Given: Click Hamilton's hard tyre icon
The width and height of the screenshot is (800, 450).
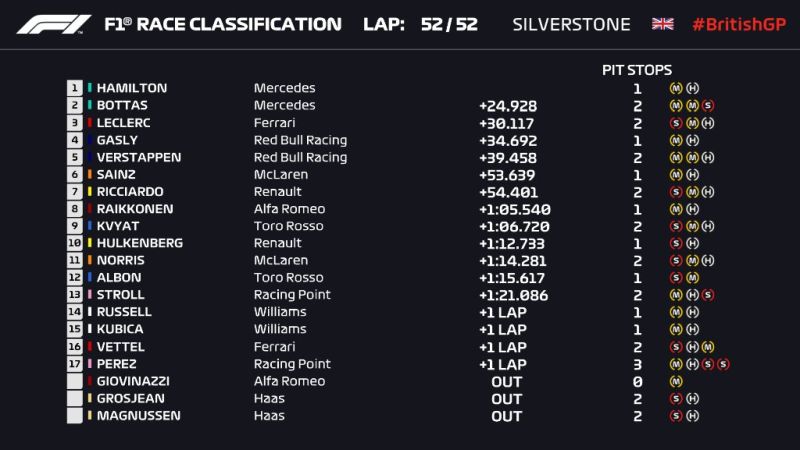Looking at the screenshot, I should pyautogui.click(x=693, y=88).
